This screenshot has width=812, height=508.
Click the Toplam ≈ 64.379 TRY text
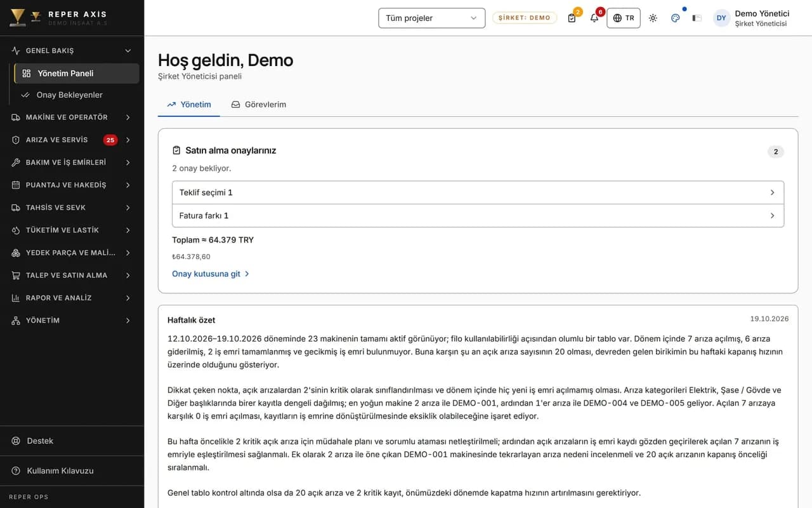pyautogui.click(x=213, y=240)
